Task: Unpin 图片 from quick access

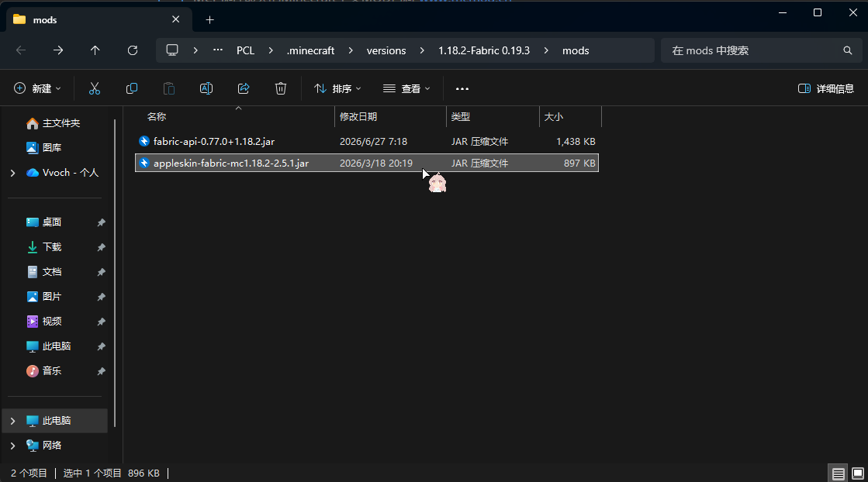Action: click(102, 297)
